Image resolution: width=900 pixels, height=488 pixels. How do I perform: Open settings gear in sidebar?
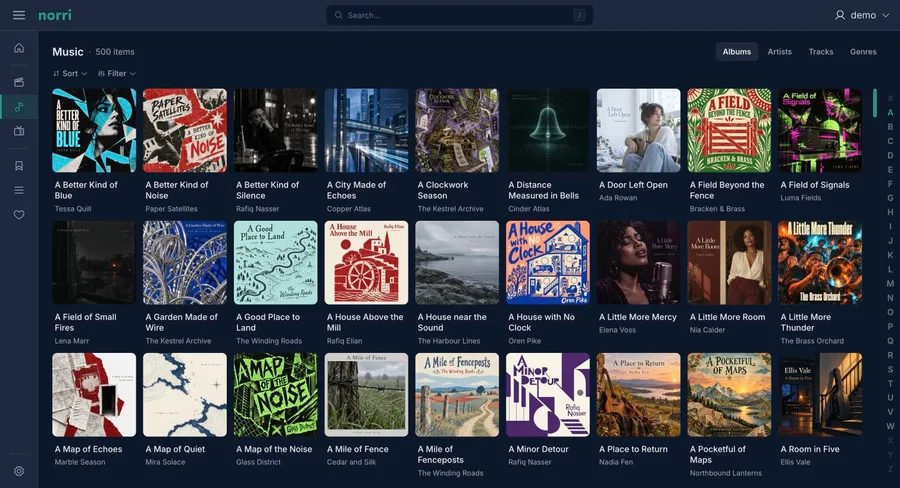coord(19,471)
